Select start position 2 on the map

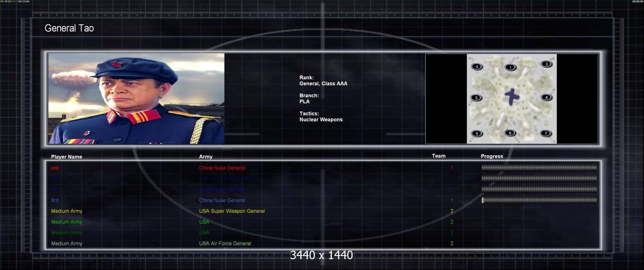(x=546, y=64)
